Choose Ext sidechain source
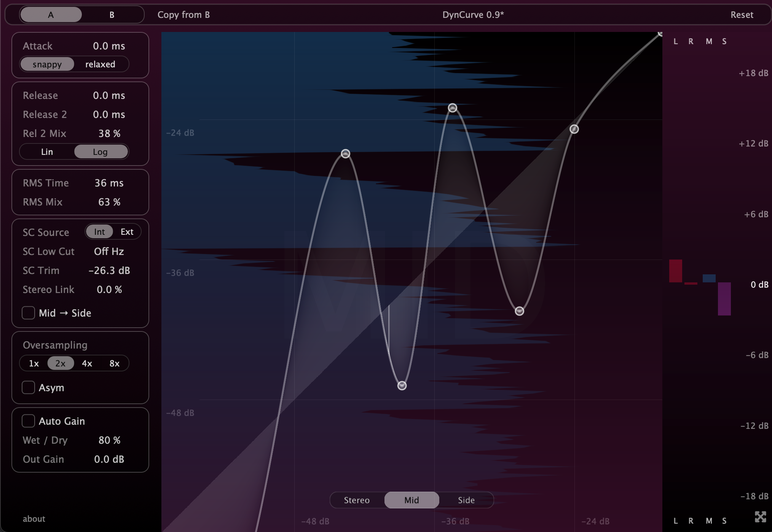This screenshot has height=532, width=772. pos(127,232)
